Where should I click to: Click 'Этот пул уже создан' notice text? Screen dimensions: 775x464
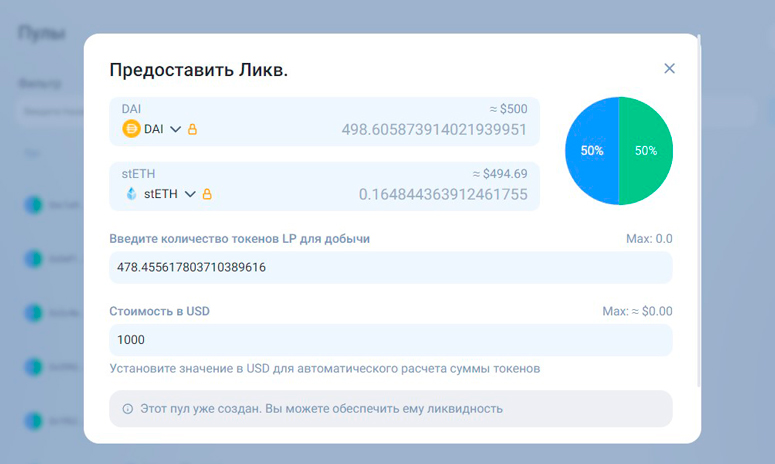[321, 409]
